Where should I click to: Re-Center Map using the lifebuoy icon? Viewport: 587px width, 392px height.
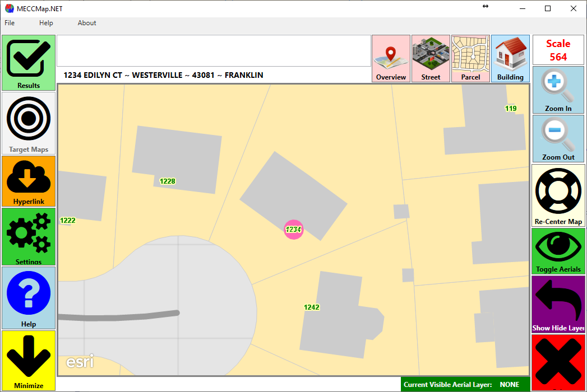[558, 195]
